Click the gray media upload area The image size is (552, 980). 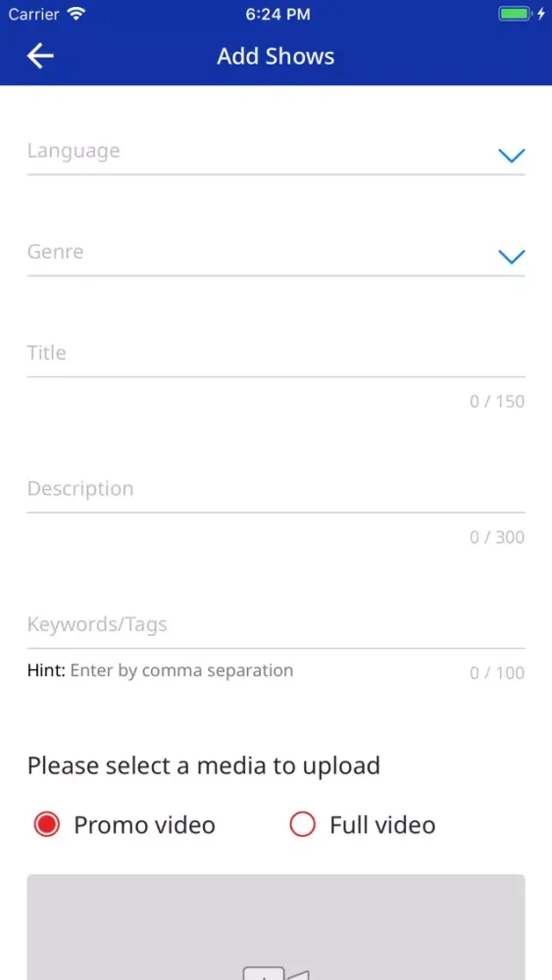tap(276, 927)
